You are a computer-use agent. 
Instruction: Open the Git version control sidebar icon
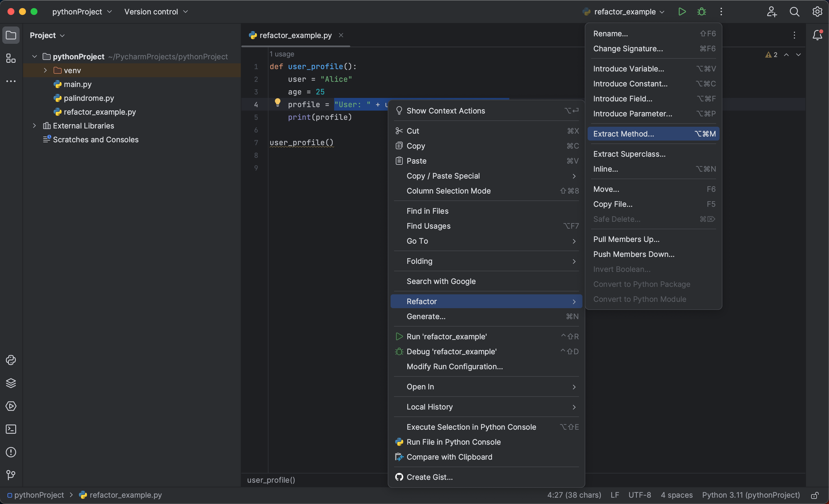[x=11, y=475]
